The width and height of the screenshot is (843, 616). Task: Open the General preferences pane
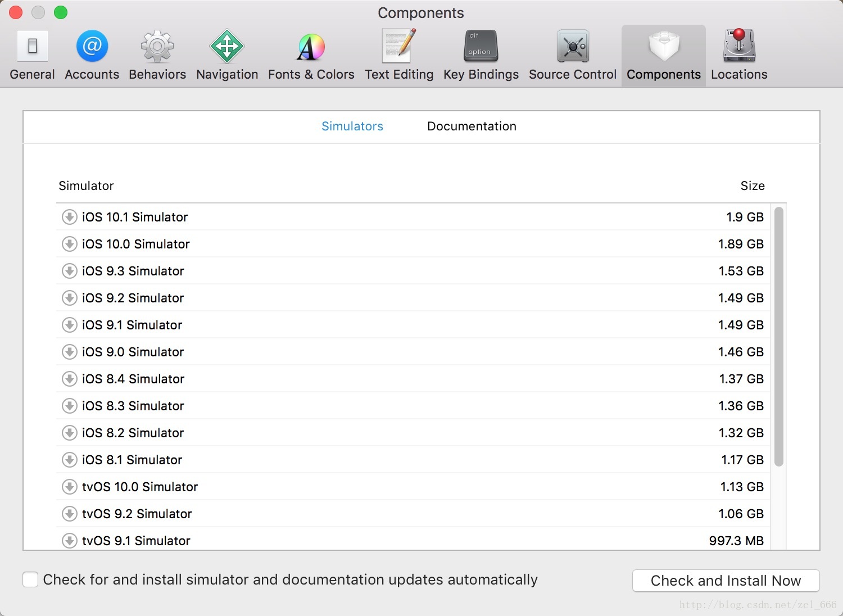(x=32, y=55)
